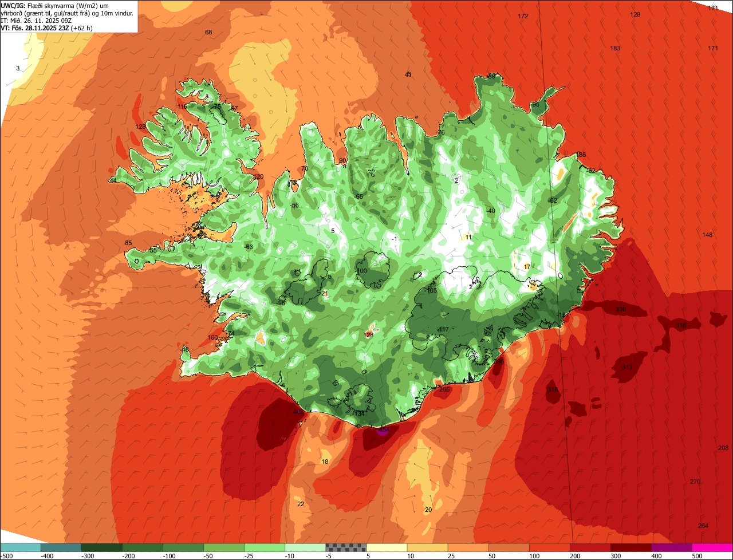Click the map value '95' in the northeast
This screenshot has width=733, height=560.
click(x=535, y=104)
